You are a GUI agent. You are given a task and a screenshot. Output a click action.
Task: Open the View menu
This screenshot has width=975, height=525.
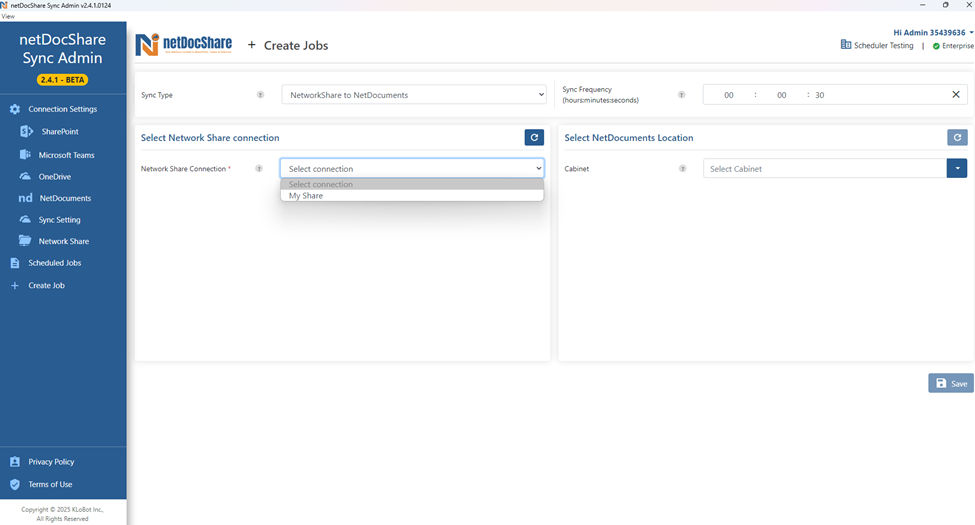click(x=8, y=16)
